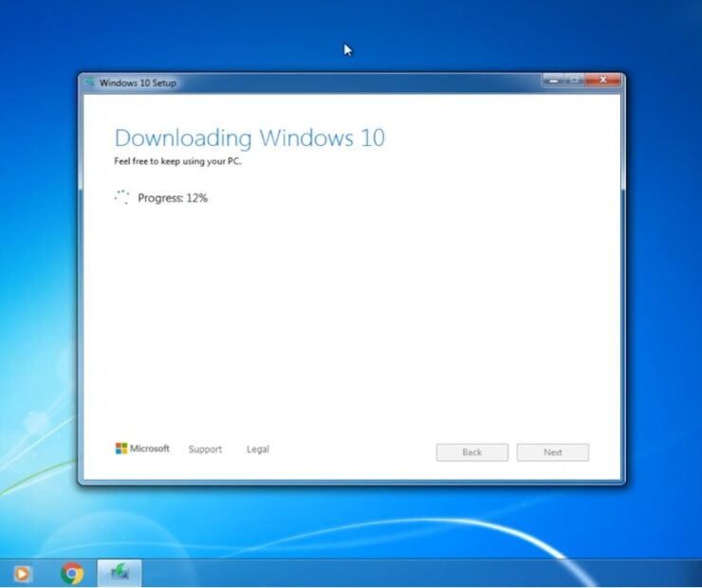Click the Windows 10 Setup title bar icon

tap(90, 82)
